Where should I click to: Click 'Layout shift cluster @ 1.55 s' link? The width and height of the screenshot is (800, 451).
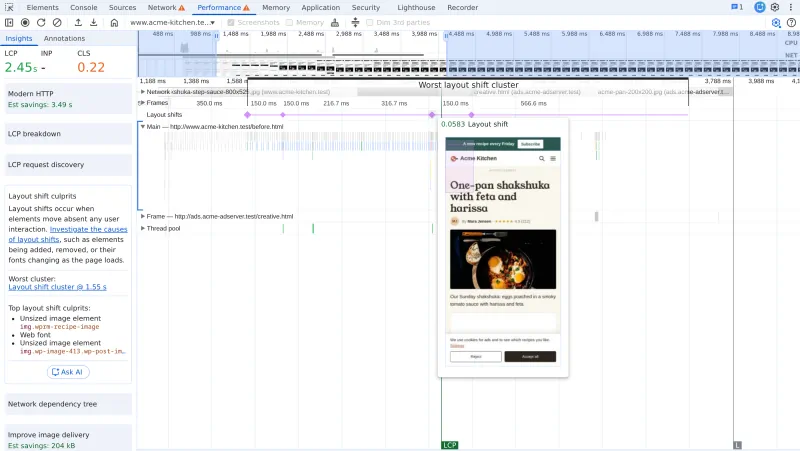[x=57, y=287]
